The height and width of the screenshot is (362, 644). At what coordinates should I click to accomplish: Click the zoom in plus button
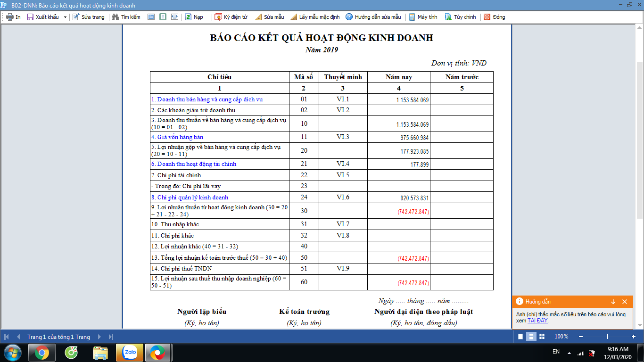pos(634,337)
